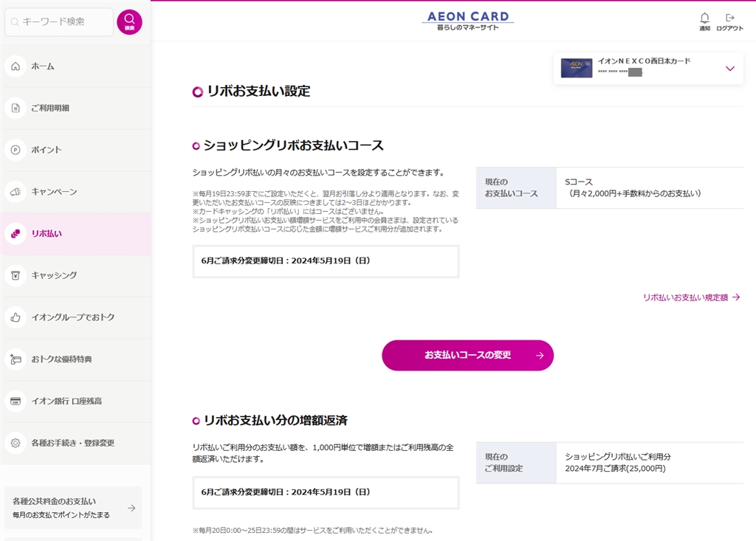Click the magenta search button icon
This screenshot has height=541, width=756.
click(x=129, y=21)
